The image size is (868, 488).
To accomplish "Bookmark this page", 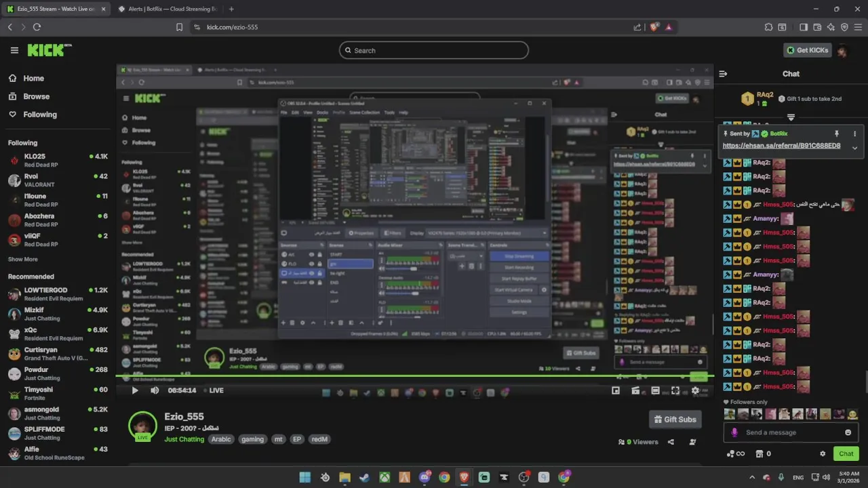I will 179,27.
